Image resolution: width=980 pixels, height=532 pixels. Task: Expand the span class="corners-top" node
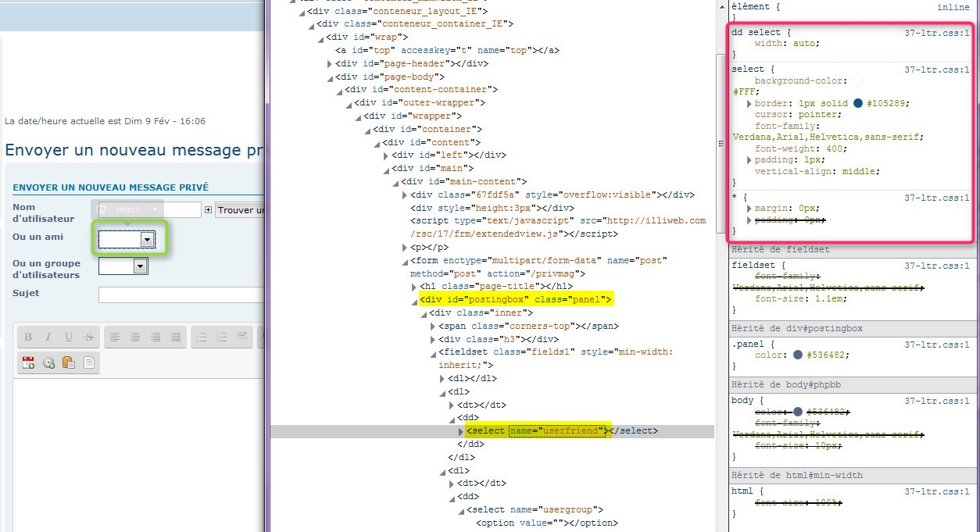[x=432, y=327]
